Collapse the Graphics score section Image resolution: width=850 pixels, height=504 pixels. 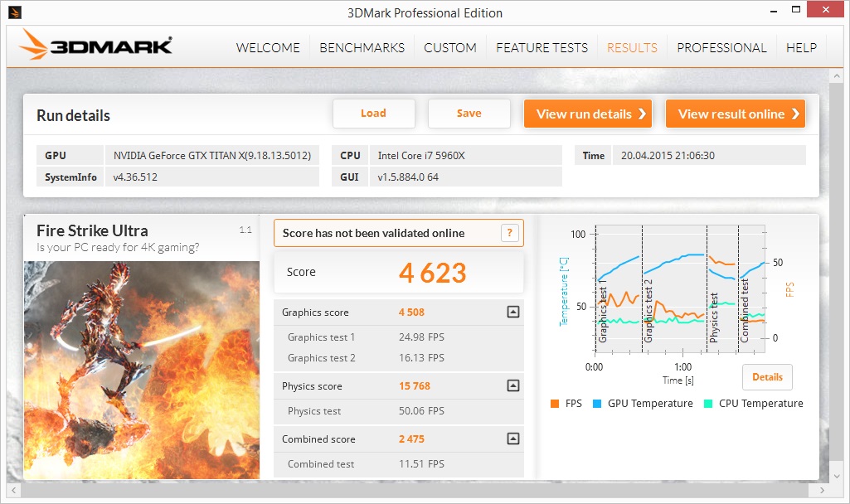[512, 312]
